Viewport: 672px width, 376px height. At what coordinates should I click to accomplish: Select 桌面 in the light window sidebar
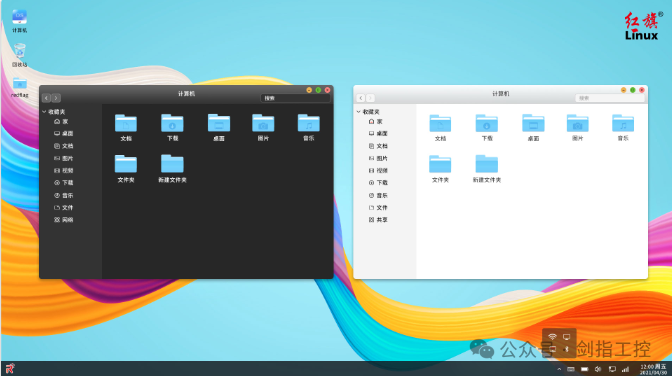pyautogui.click(x=378, y=133)
